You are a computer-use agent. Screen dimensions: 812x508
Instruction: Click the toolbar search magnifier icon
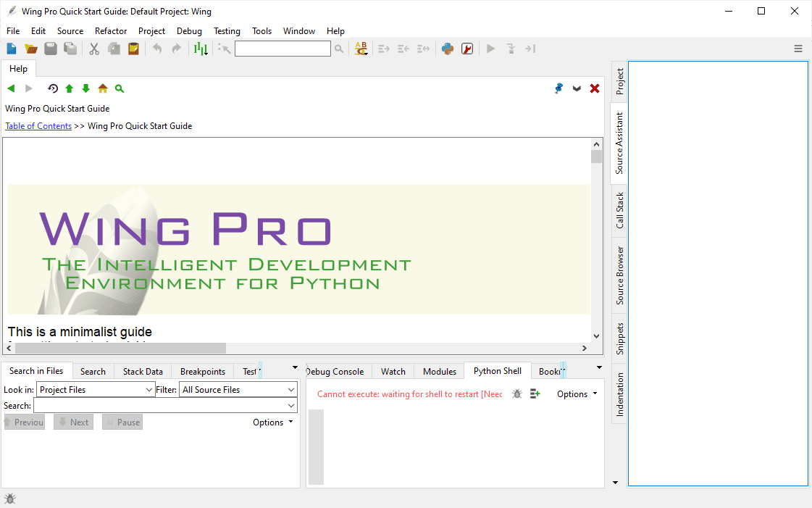coord(339,49)
